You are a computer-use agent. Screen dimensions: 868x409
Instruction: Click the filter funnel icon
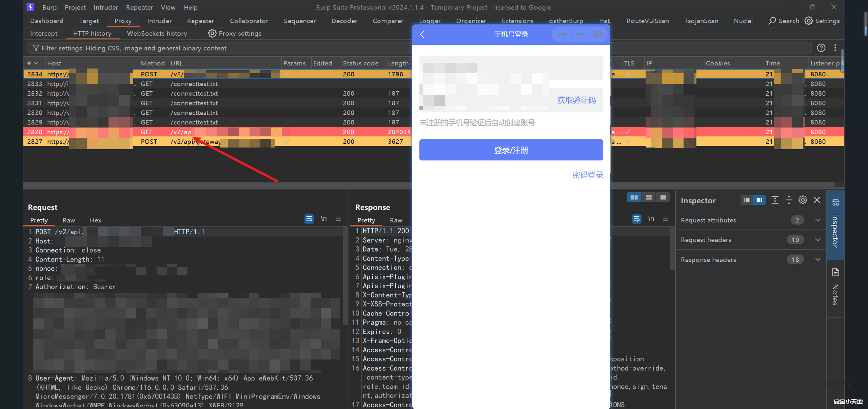(36, 48)
